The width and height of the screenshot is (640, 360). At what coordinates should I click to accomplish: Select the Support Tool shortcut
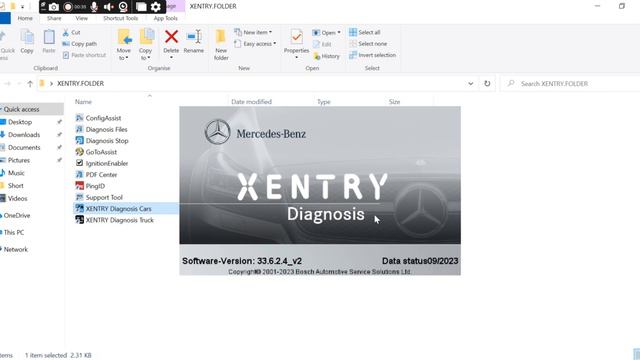[x=99, y=198]
